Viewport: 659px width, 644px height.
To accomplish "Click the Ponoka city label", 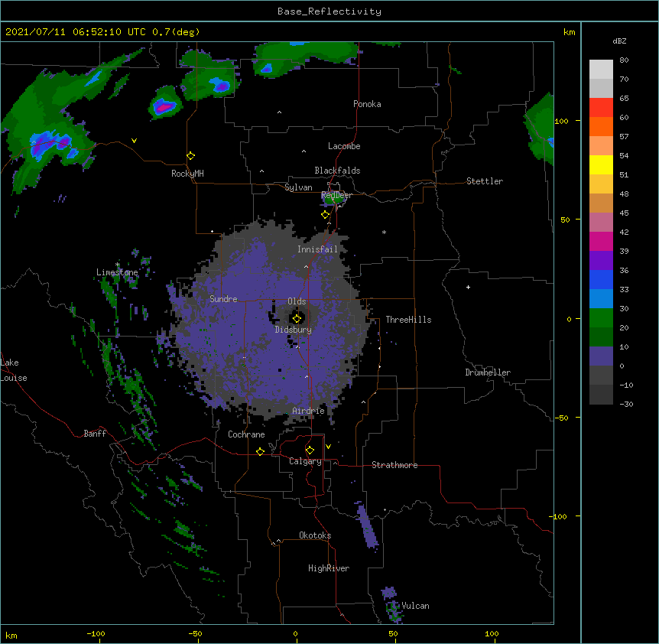I will click(x=367, y=104).
